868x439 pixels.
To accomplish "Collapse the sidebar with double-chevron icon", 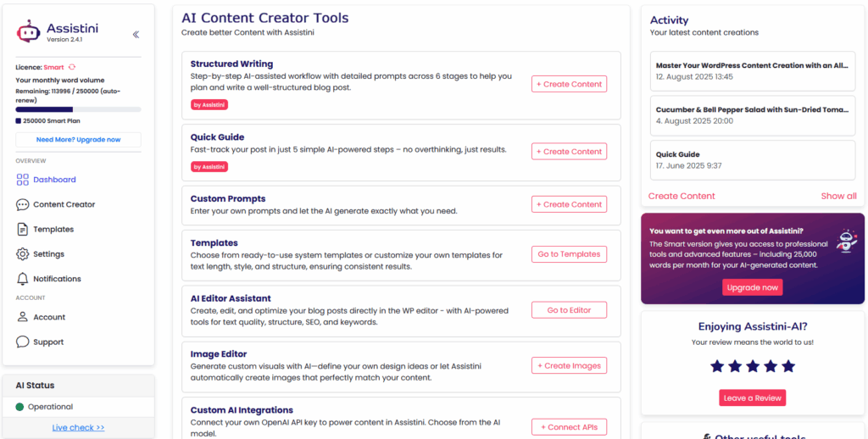I will pos(136,34).
